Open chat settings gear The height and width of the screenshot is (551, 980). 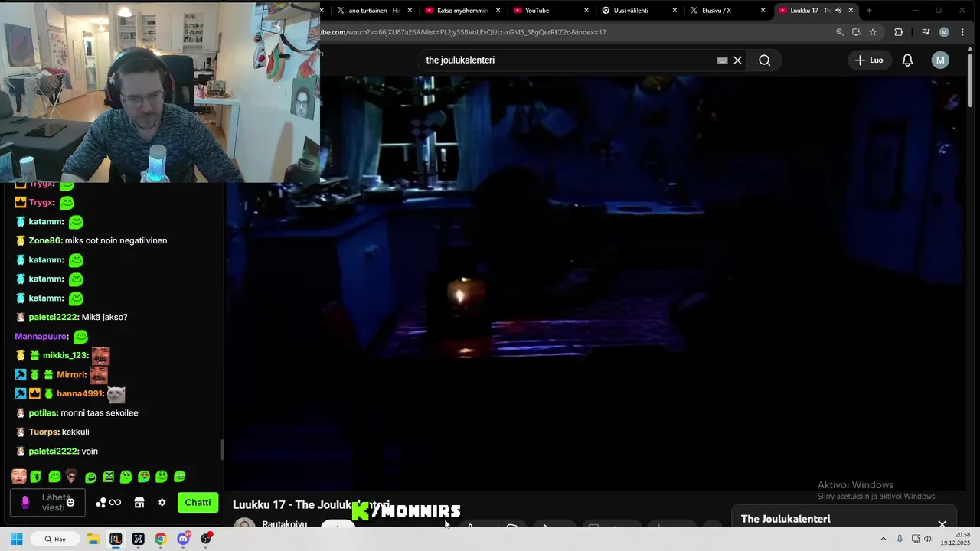(162, 503)
